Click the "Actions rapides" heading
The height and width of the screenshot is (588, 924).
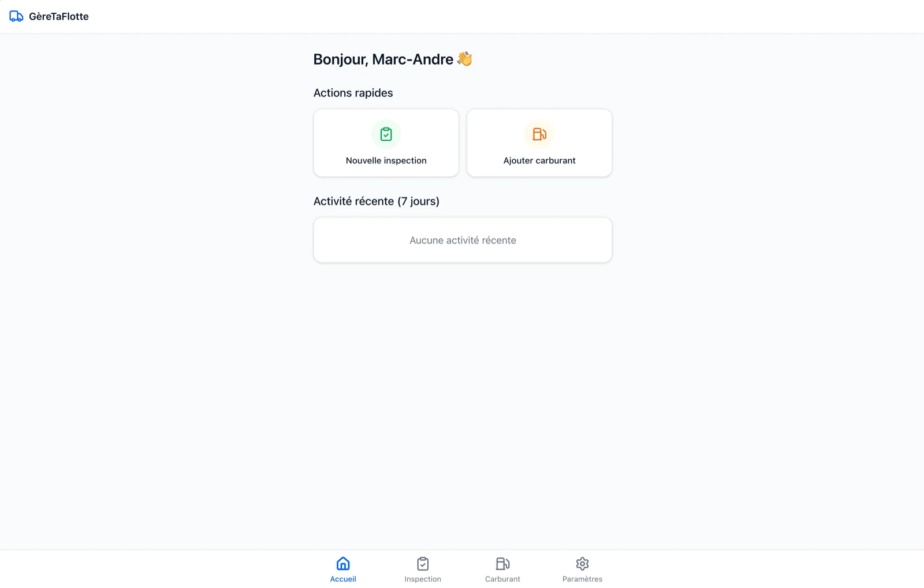(x=353, y=93)
